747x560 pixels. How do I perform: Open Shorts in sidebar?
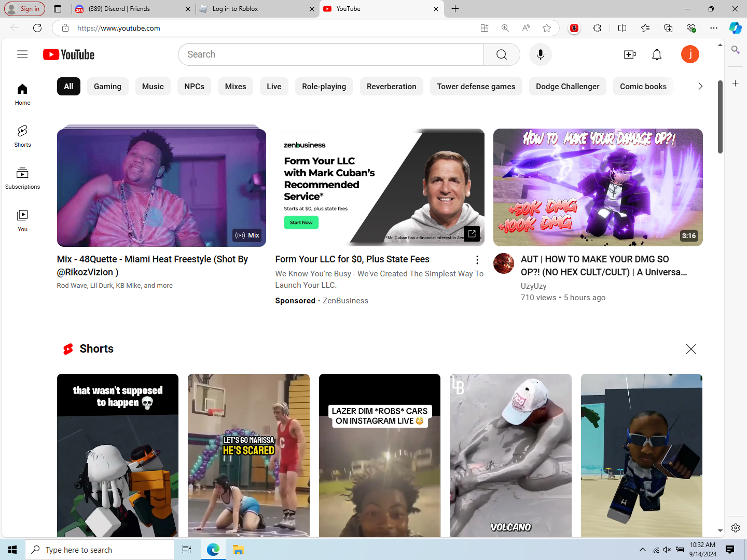pos(22,136)
